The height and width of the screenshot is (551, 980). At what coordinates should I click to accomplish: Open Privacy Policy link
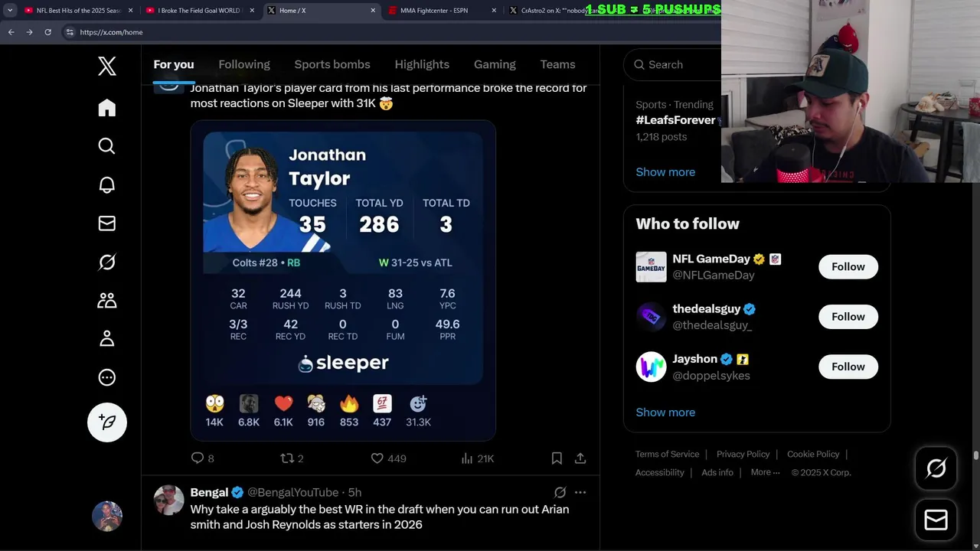point(743,454)
